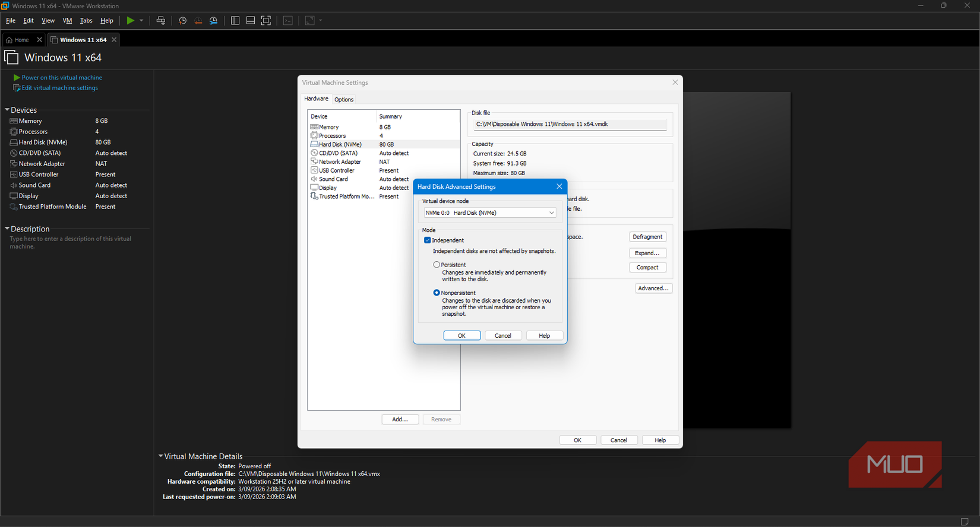Click the console view toolbar icon

(x=288, y=20)
